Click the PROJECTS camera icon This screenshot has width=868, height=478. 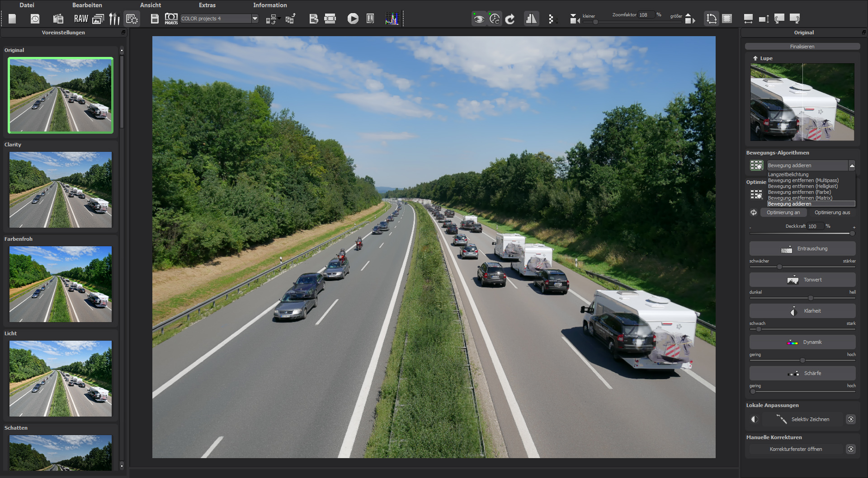point(171,19)
